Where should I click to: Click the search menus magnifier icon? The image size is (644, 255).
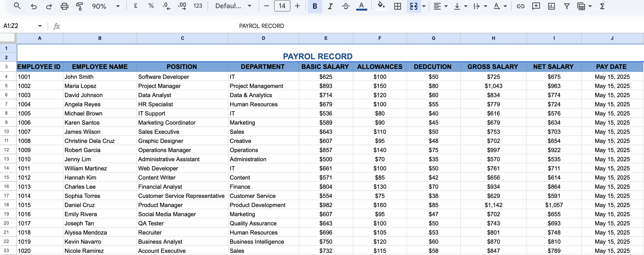click(17, 6)
